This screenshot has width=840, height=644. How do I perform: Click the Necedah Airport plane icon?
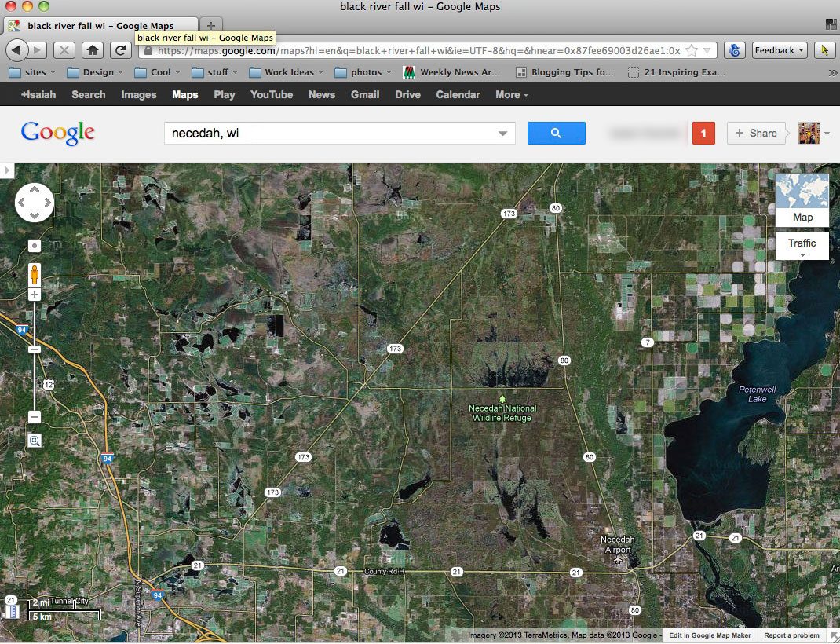618,560
